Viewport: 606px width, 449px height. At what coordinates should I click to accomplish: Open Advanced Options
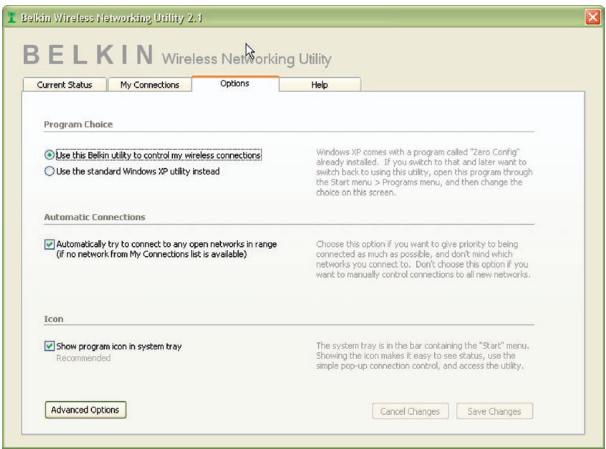(85, 410)
